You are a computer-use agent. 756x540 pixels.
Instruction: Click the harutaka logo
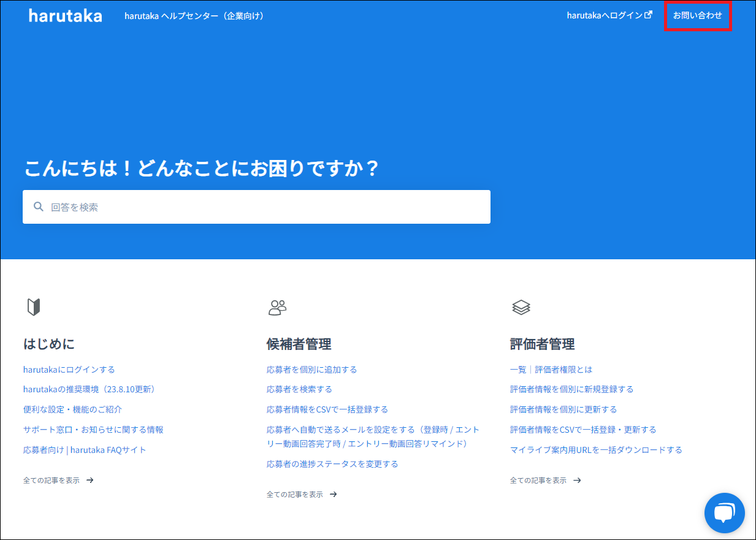tap(65, 15)
